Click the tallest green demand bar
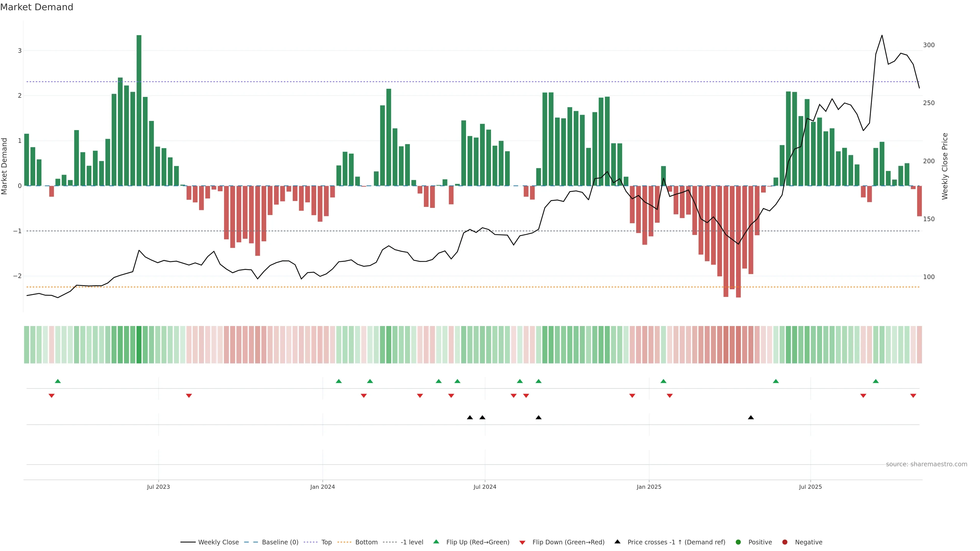Image resolution: width=980 pixels, height=551 pixels. (x=139, y=110)
